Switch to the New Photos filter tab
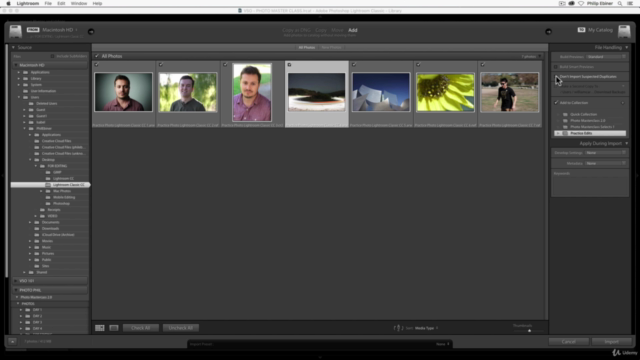The image size is (640, 360). (331, 47)
